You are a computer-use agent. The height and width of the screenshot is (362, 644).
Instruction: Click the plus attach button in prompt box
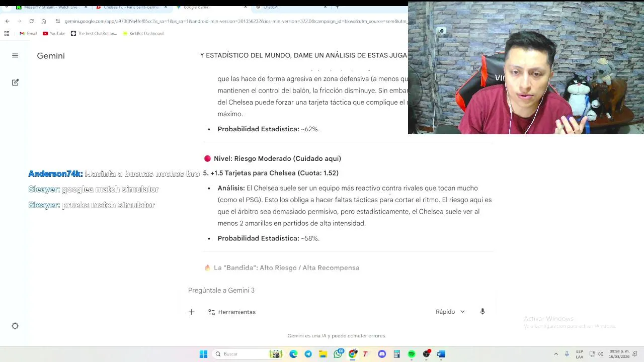pos(191,312)
